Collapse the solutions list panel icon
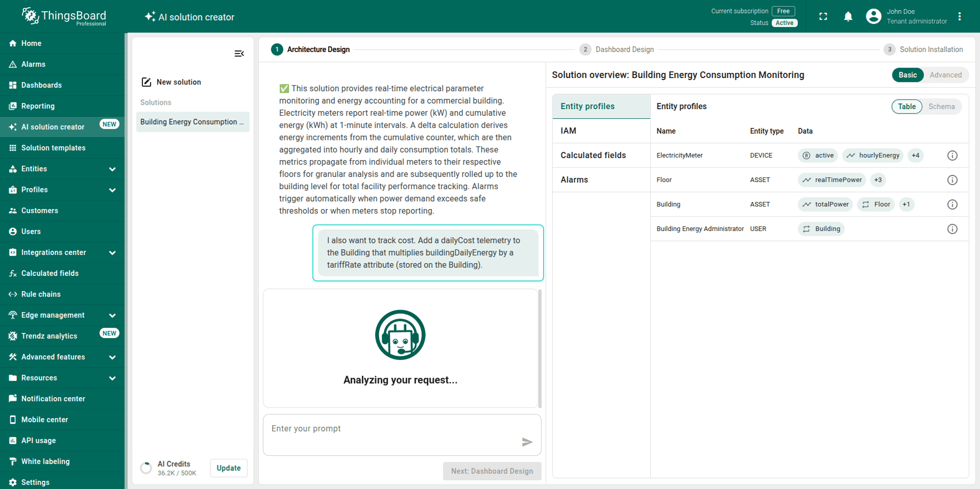The image size is (980, 489). click(239, 54)
